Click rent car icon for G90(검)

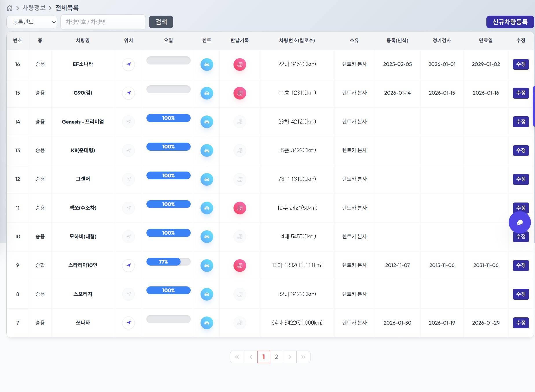(x=207, y=93)
